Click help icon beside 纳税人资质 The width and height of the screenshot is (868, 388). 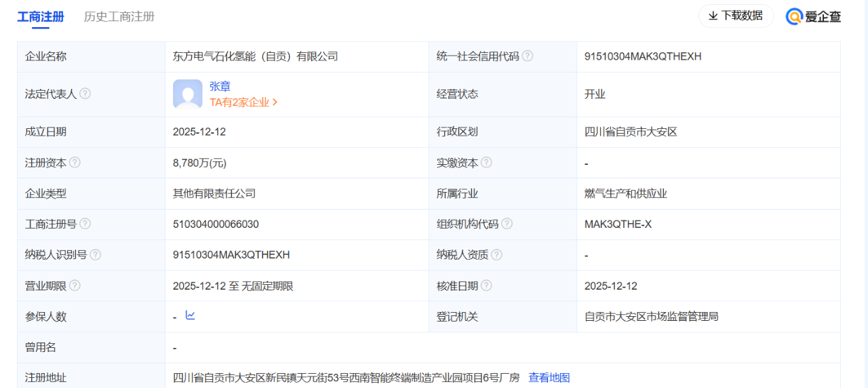pyautogui.click(x=496, y=255)
